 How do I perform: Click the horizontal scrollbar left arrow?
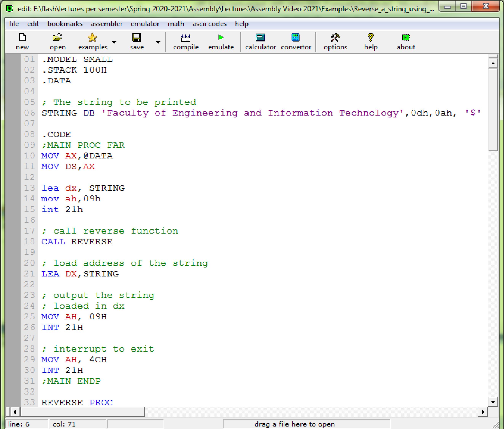(15, 412)
